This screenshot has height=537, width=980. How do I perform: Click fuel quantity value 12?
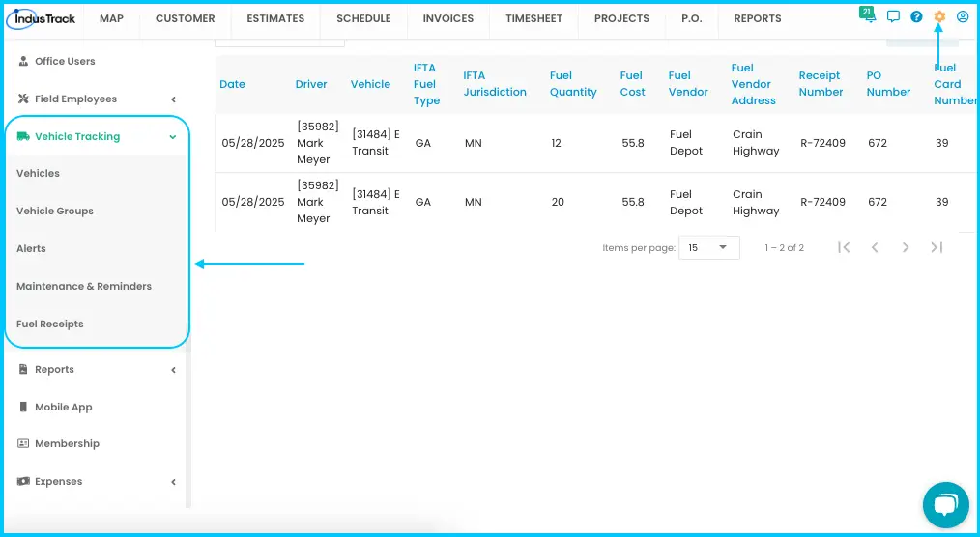point(557,143)
